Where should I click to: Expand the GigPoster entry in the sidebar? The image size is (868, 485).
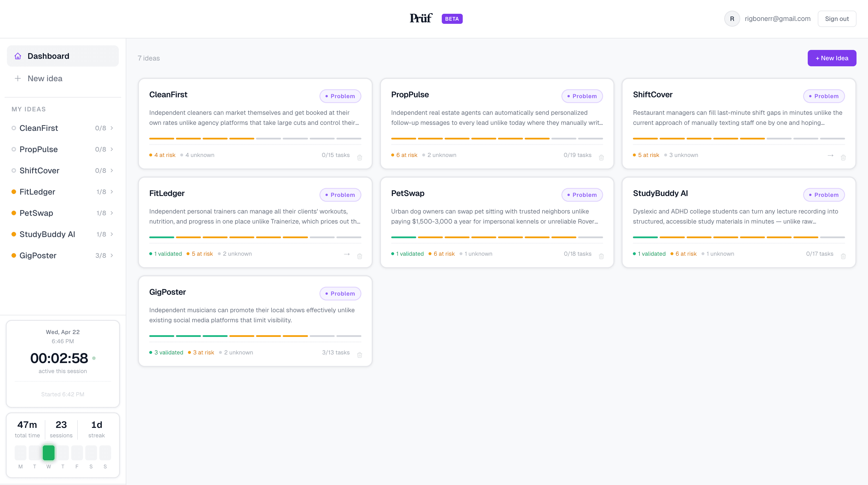click(x=112, y=255)
